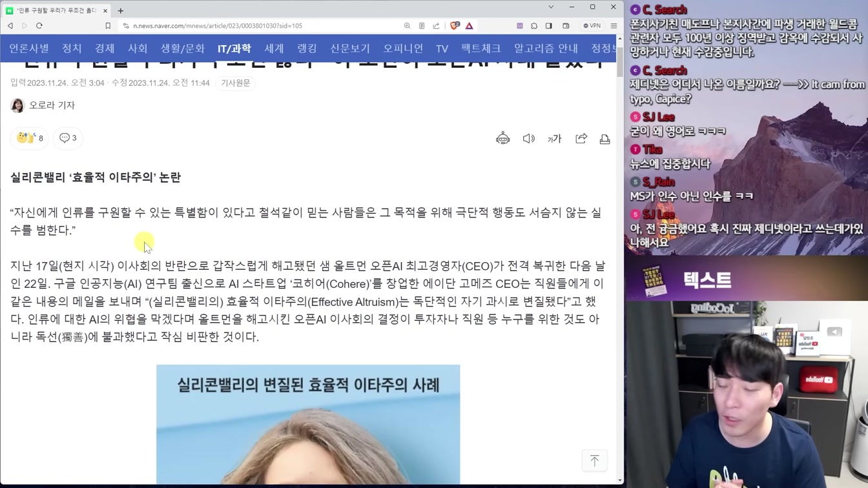Open Brave Rewards triangle icon
868x488 pixels.
click(470, 26)
